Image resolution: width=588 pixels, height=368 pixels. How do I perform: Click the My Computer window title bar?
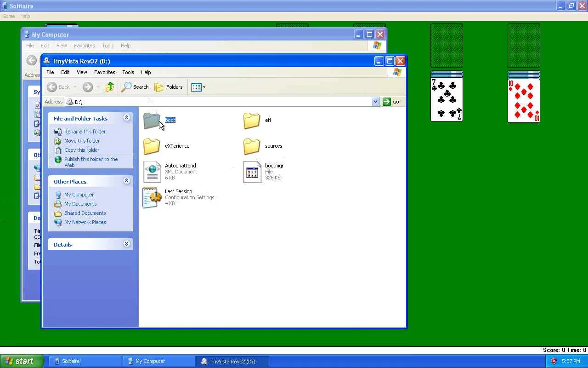click(x=204, y=34)
